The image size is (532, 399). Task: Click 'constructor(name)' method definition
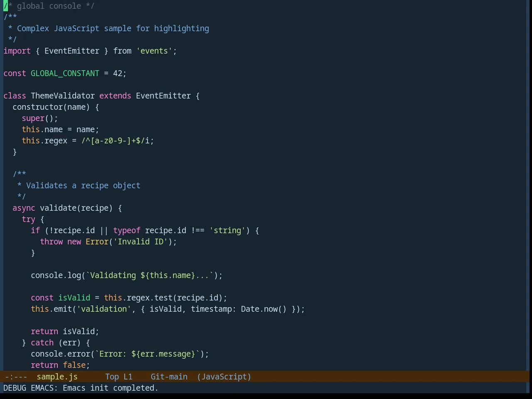pyautogui.click(x=51, y=107)
